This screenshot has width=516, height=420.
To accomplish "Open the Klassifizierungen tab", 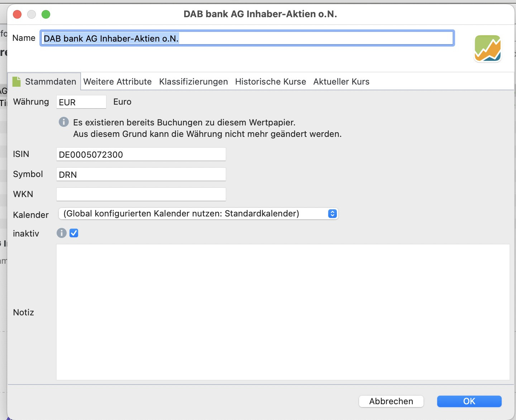I will click(193, 82).
